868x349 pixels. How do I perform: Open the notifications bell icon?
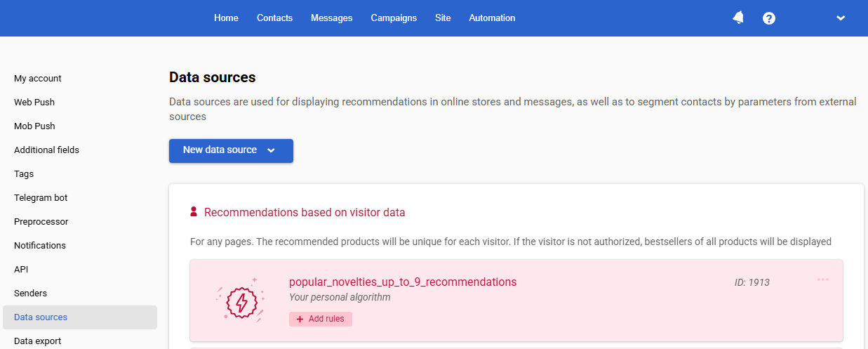(738, 18)
